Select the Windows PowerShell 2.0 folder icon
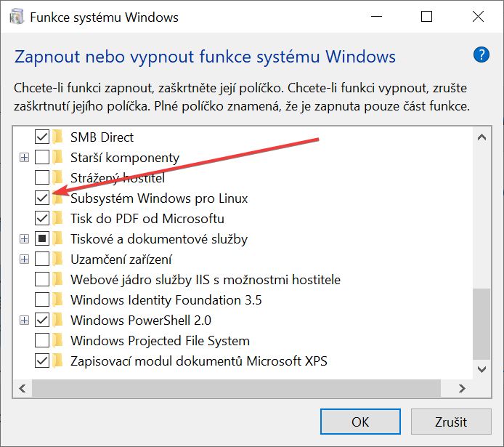 (57, 320)
